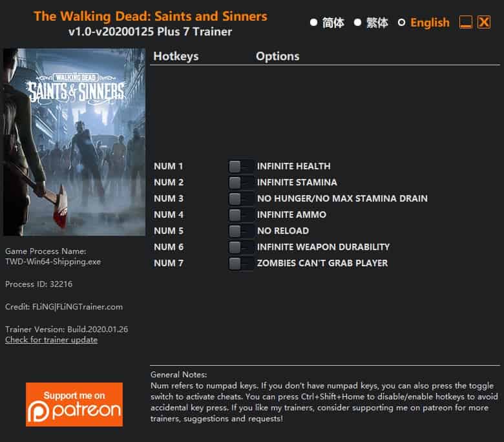Enable the Infinite Ammo switch
Viewport: 504px width, 442px height.
click(x=241, y=215)
